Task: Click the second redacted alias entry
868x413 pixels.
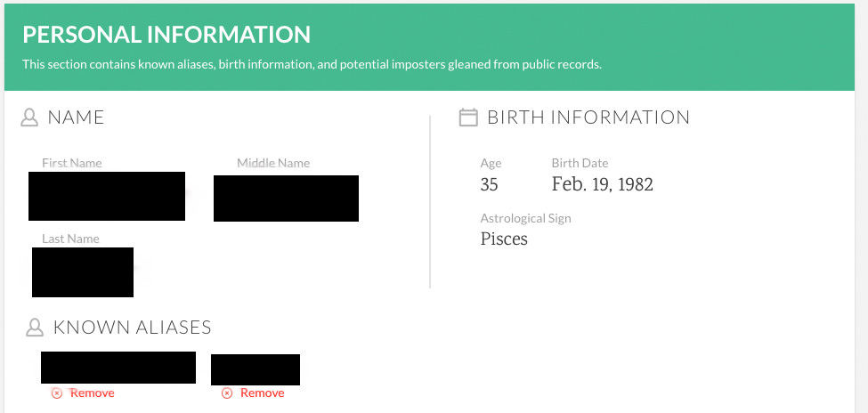Action: [256, 369]
